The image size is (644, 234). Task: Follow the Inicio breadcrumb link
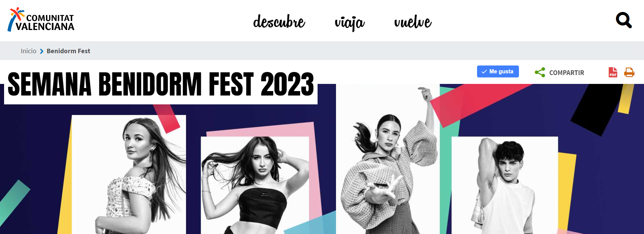pos(28,51)
